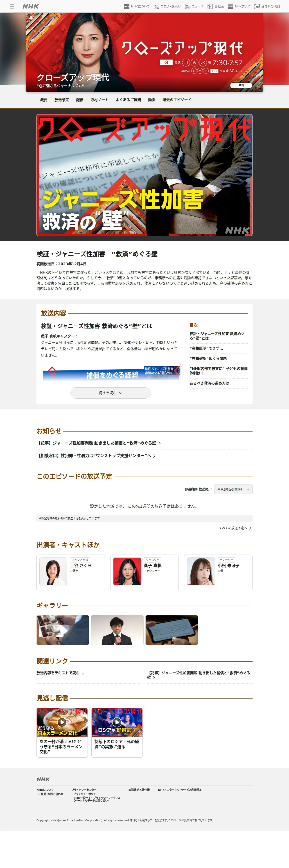Jump to あるべき救済の進め方は in 目次
Viewport: 289px width, 868px height.
tap(209, 384)
